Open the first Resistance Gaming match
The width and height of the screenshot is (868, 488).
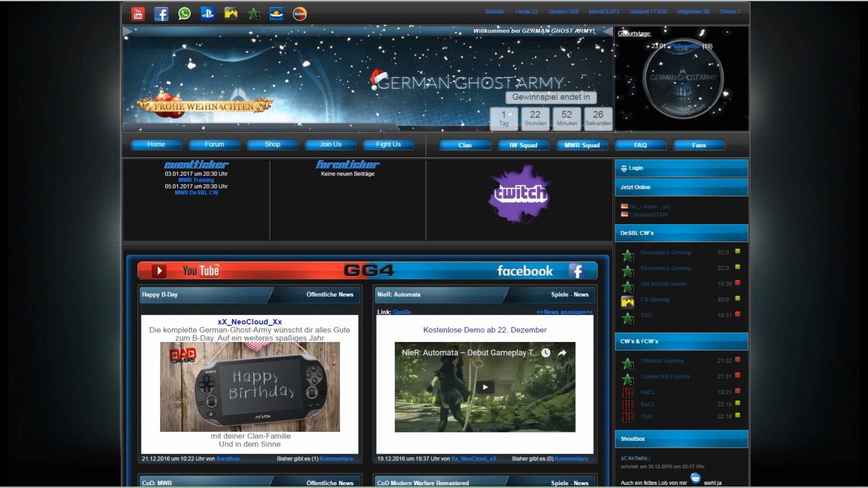point(665,253)
